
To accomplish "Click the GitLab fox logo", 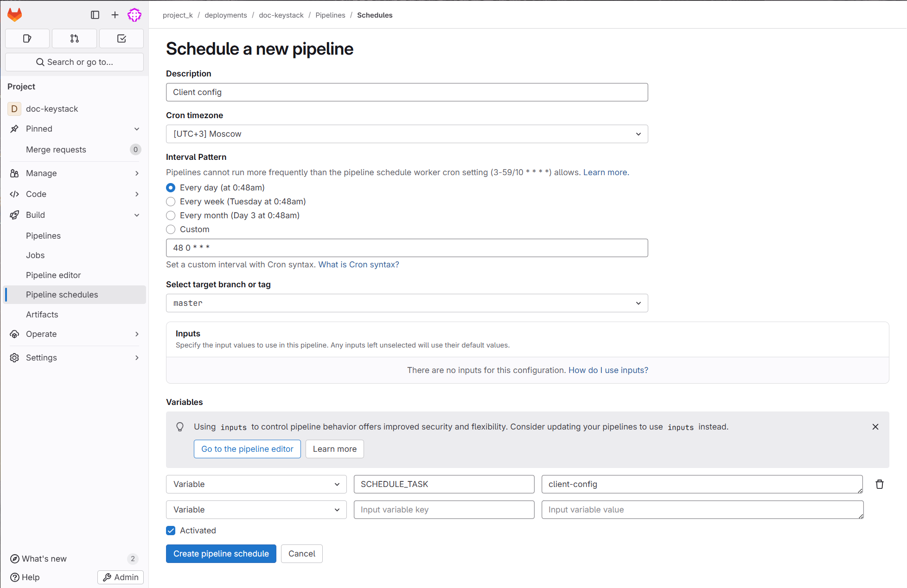I will click(15, 15).
